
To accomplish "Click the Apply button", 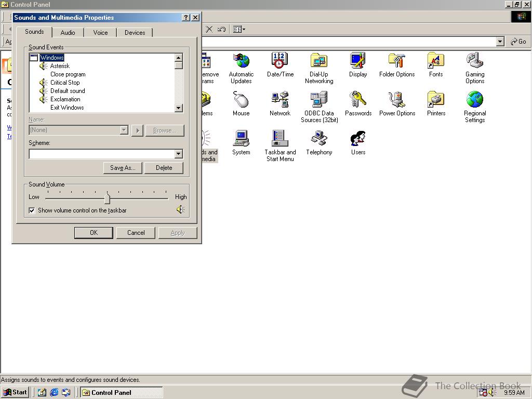I will pyautogui.click(x=178, y=233).
